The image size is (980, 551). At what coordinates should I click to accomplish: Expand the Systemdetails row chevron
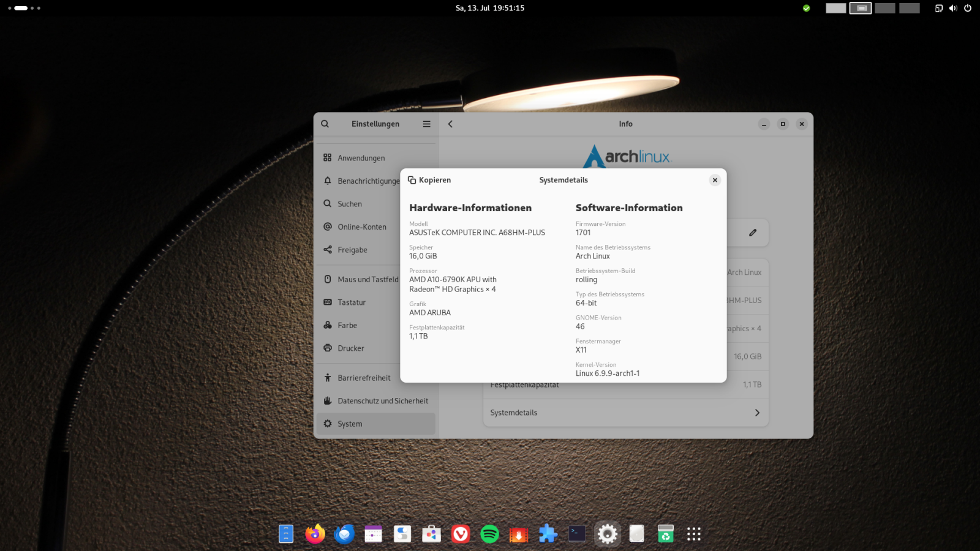coord(757,413)
